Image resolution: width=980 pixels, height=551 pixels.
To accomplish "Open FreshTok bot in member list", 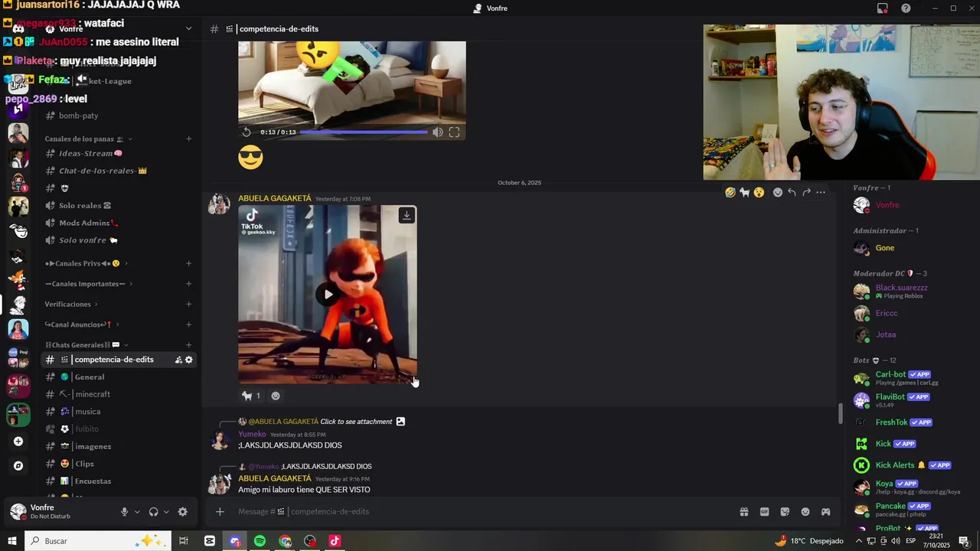I will 913,422.
